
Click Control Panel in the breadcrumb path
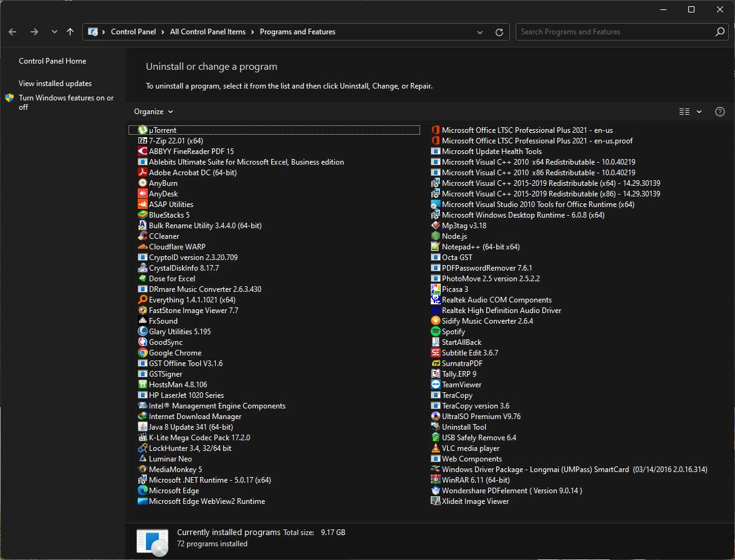(133, 32)
